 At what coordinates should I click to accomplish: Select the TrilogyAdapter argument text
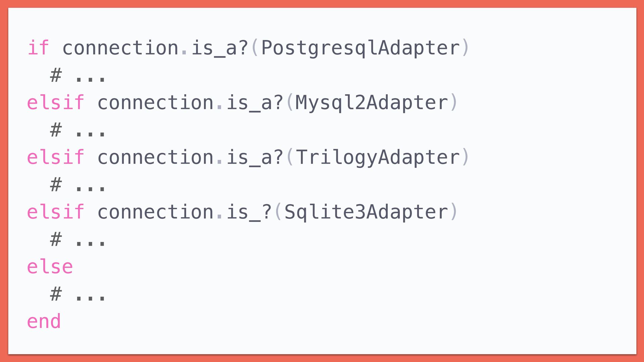[378, 158]
